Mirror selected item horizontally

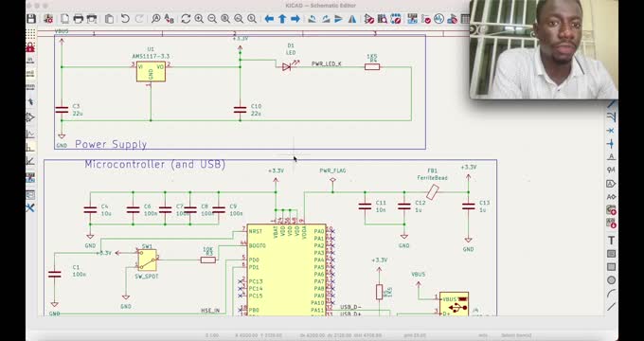click(x=352, y=19)
